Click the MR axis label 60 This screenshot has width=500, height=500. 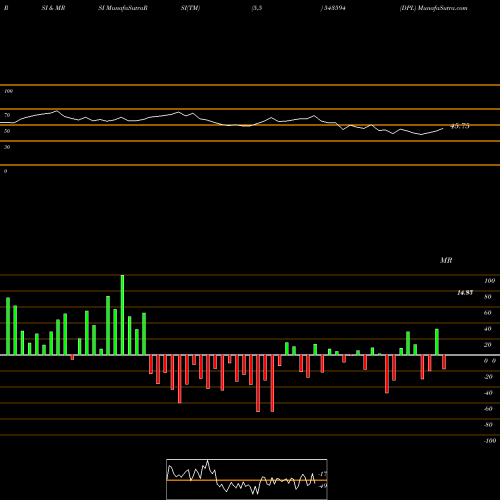click(488, 313)
